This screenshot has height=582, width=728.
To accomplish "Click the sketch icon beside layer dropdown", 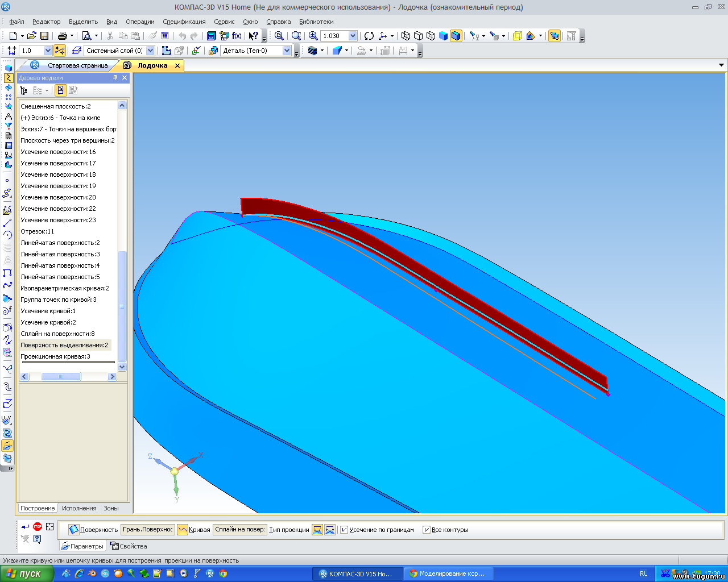I will tap(167, 51).
